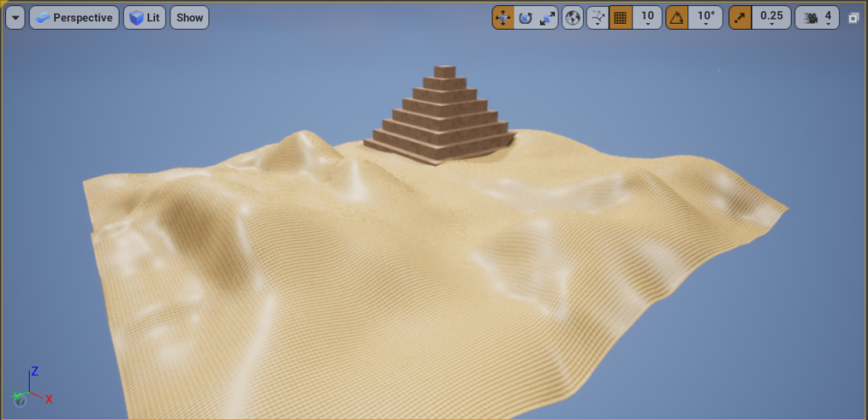
Task: Open the rotation snap 10° dropdown
Action: [x=705, y=18]
